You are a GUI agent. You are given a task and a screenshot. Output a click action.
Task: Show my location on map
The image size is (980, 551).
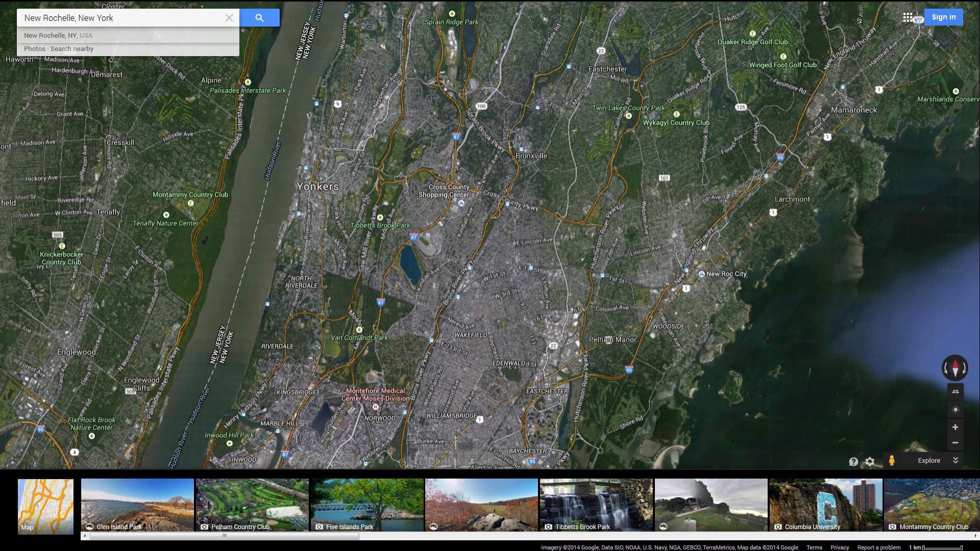[x=955, y=410]
